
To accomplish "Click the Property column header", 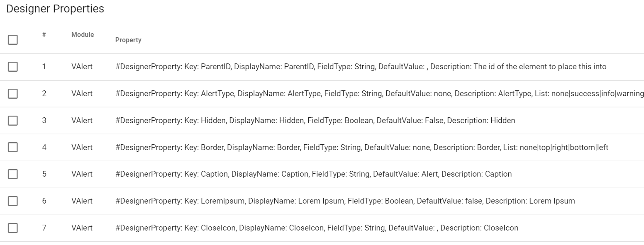I will (x=128, y=40).
